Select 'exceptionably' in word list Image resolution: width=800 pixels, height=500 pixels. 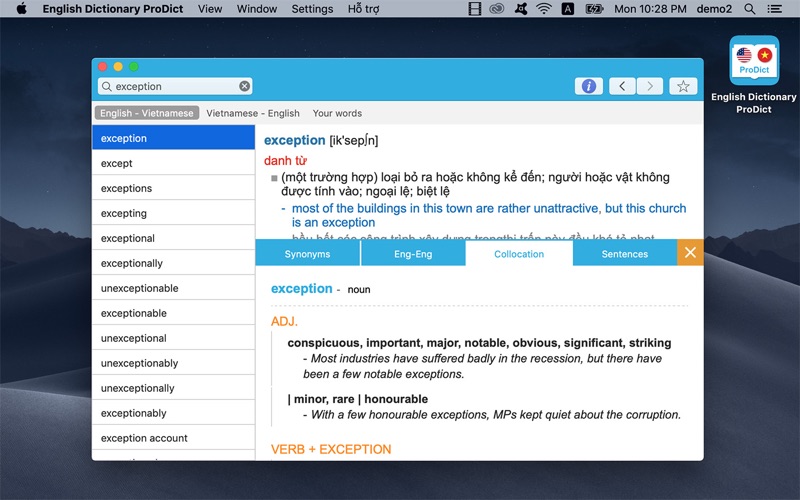173,413
